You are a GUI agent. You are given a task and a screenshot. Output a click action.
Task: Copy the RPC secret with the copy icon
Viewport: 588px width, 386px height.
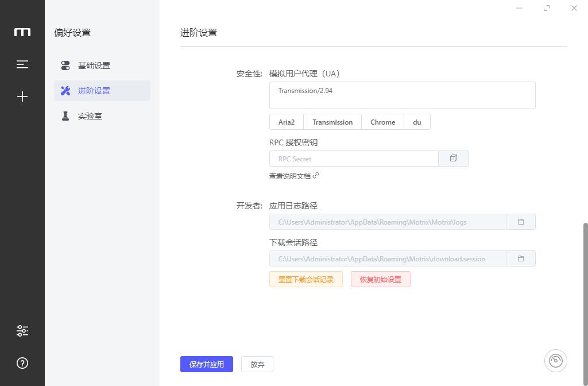pos(453,158)
